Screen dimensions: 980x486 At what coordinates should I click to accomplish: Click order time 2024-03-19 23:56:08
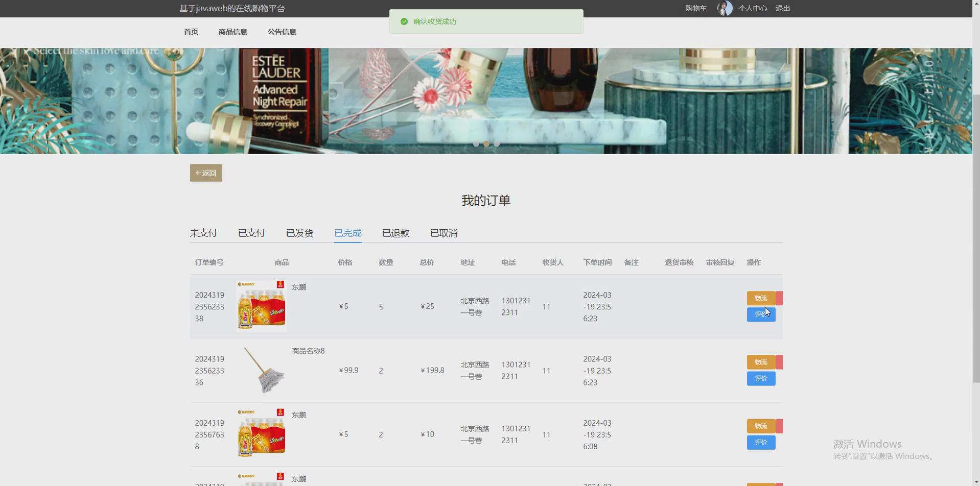click(x=597, y=434)
